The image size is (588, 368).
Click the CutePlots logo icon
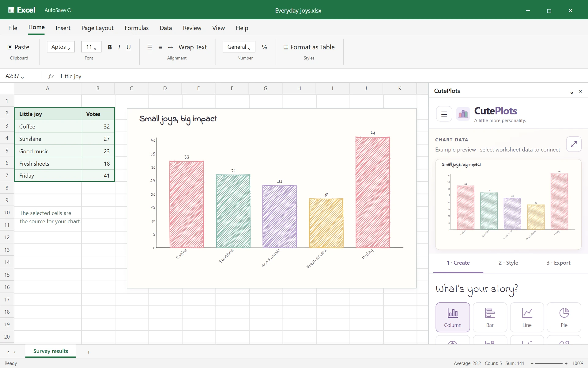pyautogui.click(x=463, y=114)
